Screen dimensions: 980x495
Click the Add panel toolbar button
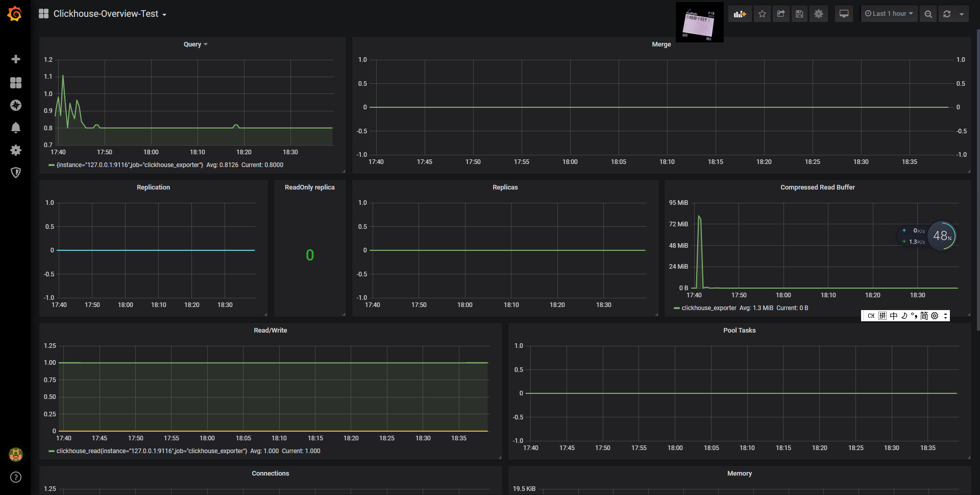click(x=740, y=14)
